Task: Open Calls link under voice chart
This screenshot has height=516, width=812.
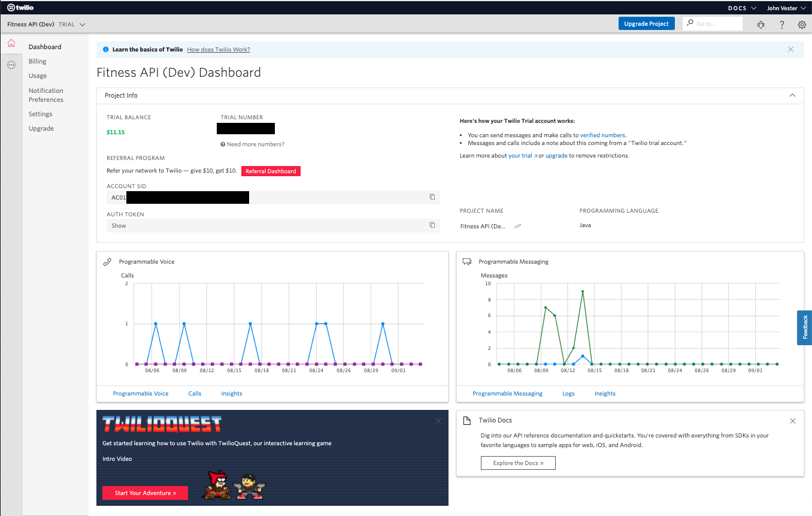Action: point(195,394)
